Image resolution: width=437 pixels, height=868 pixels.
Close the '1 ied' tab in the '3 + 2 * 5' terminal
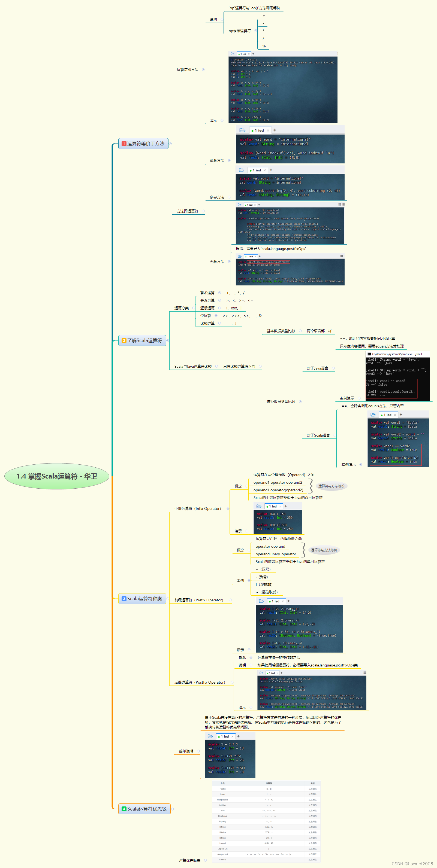[232, 736]
